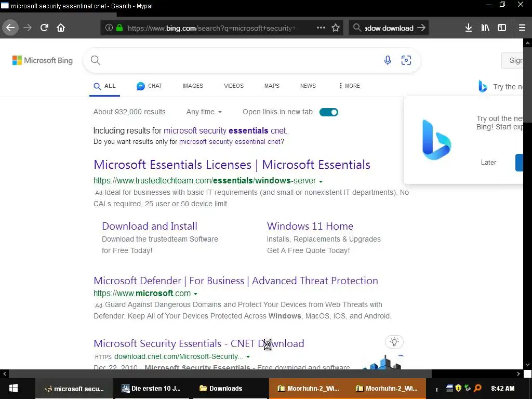
Task: Open the Windows Start button
Action: [x=13, y=389]
